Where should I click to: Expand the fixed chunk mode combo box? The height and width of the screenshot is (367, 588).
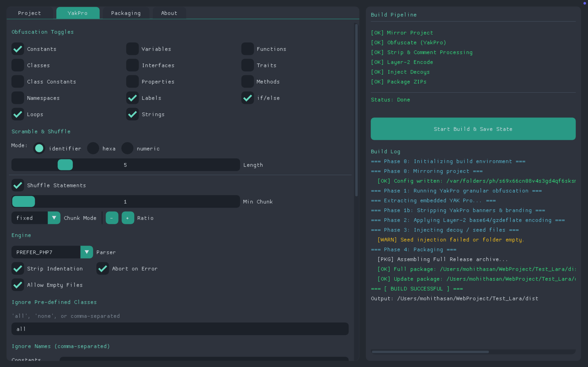click(x=30, y=218)
